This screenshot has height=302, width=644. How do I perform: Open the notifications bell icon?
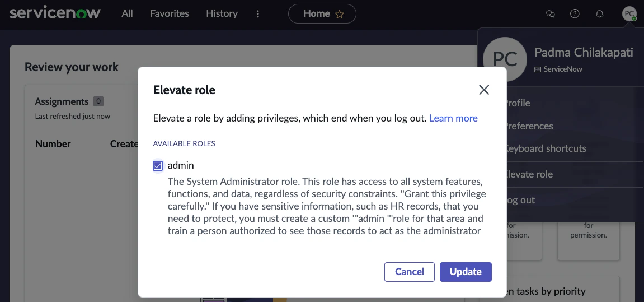599,14
